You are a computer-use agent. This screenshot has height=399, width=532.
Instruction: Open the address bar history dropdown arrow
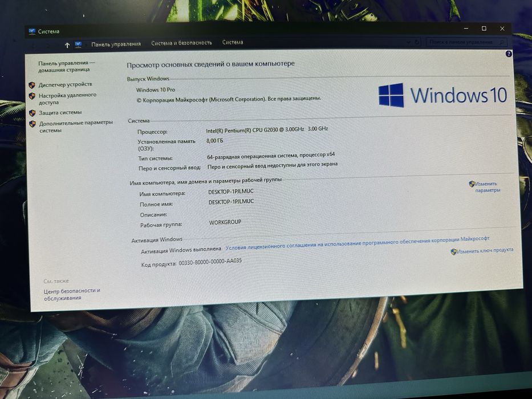tap(408, 42)
